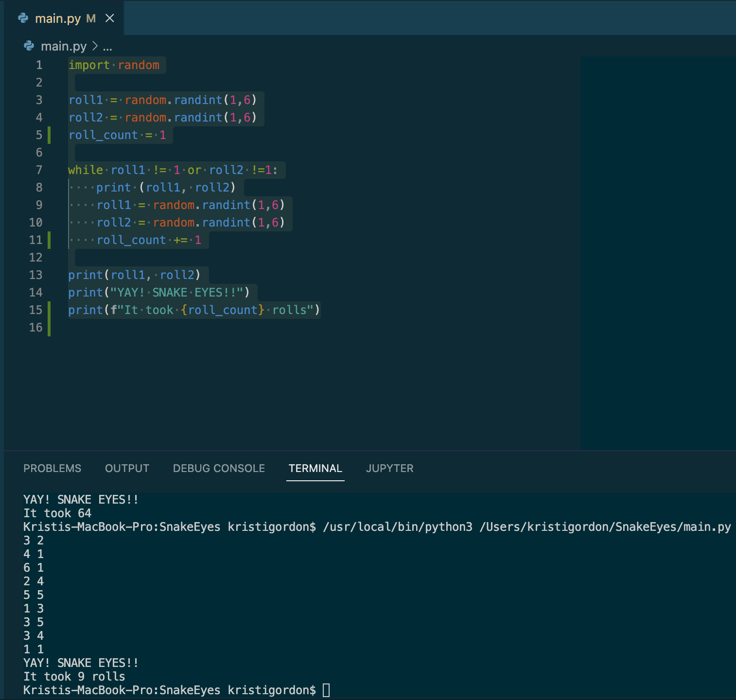Select the TERMINAL panel tab
736x700 pixels.
coord(315,468)
